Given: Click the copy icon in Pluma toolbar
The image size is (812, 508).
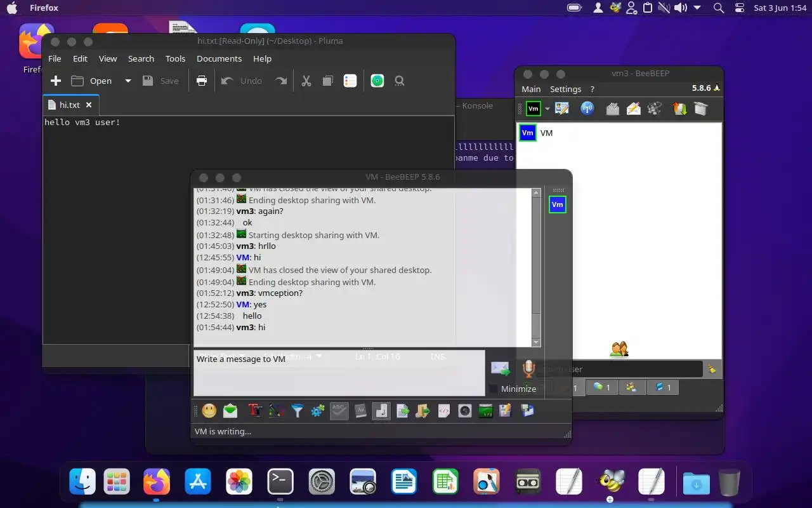Looking at the screenshot, I should click(328, 81).
